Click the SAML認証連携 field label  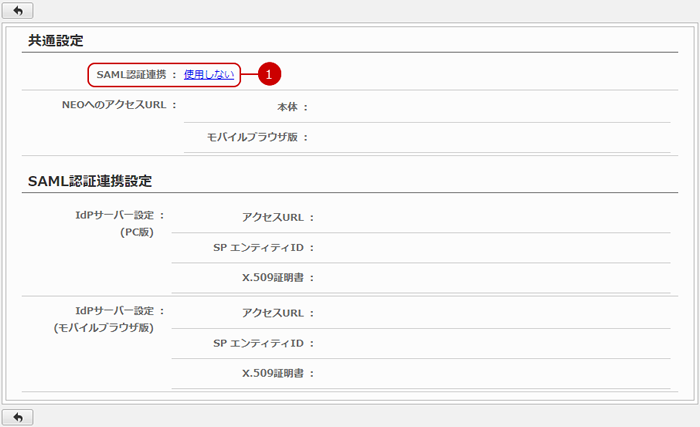pos(132,74)
